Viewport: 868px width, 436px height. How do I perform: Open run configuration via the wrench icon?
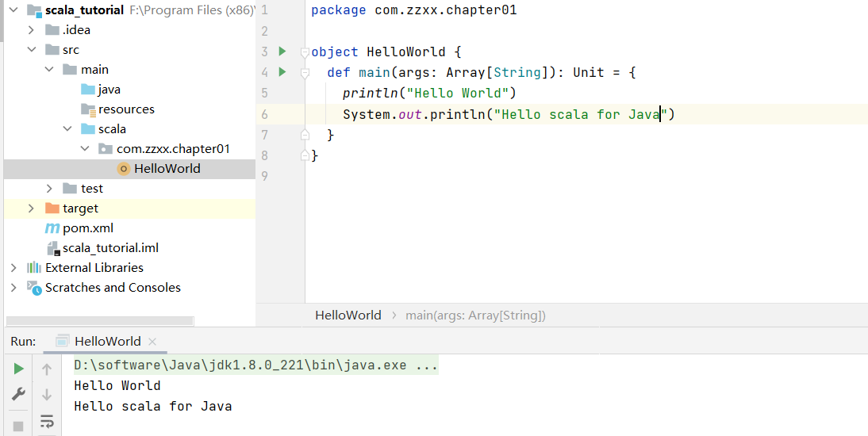(18, 394)
